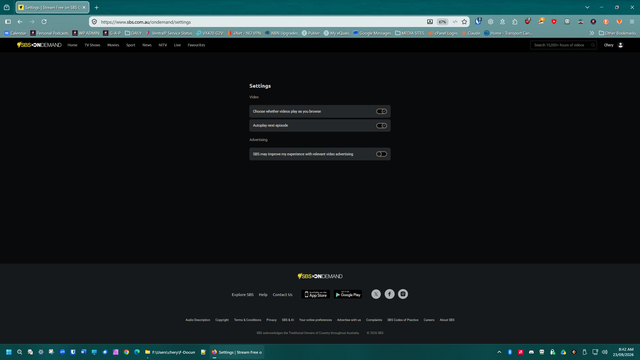Viewport: 640px width, 360px height.
Task: Open Help footer link
Action: tap(263, 295)
